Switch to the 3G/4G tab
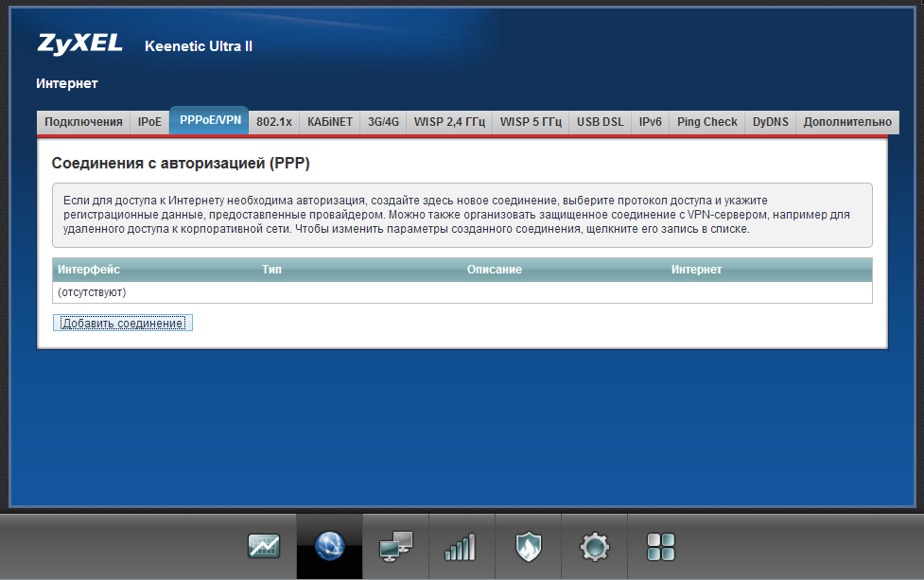 [x=383, y=122]
